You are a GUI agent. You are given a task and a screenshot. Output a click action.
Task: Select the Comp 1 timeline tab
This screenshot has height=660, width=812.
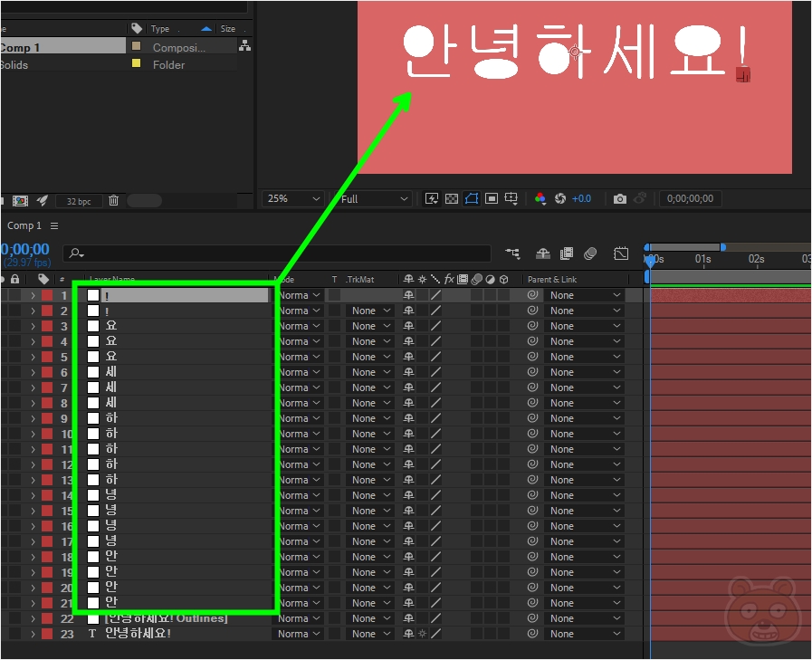pyautogui.click(x=24, y=225)
